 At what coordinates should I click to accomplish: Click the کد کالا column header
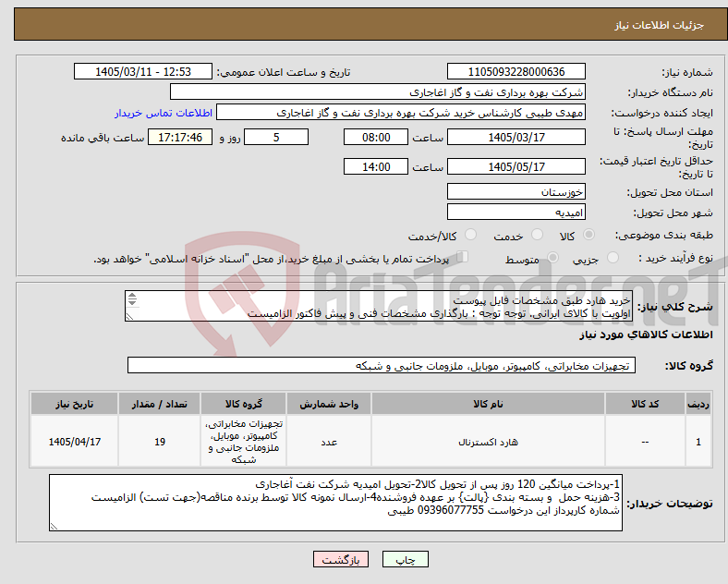click(645, 404)
